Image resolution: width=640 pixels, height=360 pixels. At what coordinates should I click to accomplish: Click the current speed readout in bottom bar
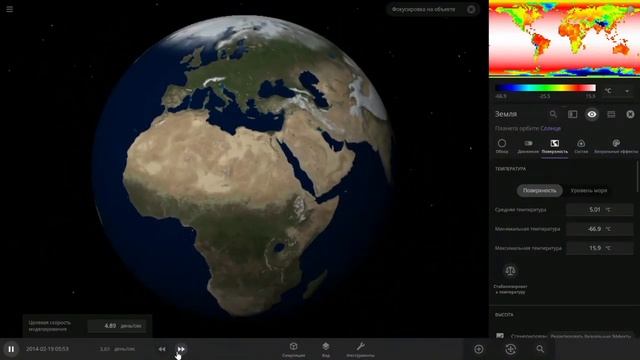click(x=117, y=349)
